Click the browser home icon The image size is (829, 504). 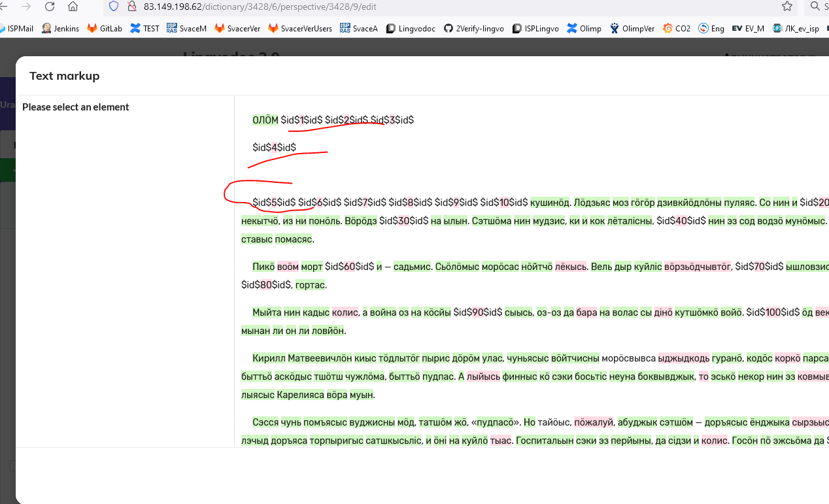coord(73,8)
